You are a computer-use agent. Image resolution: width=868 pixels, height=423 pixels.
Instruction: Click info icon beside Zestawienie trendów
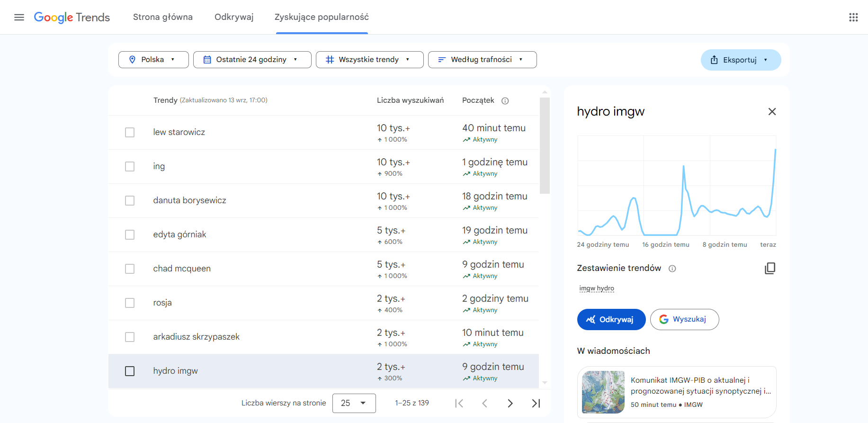(x=672, y=269)
